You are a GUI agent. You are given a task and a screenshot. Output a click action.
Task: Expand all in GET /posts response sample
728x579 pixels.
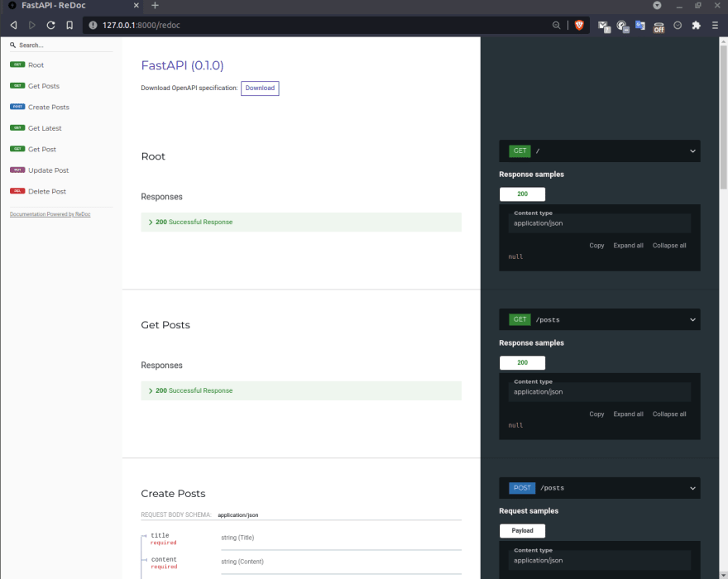click(x=628, y=414)
